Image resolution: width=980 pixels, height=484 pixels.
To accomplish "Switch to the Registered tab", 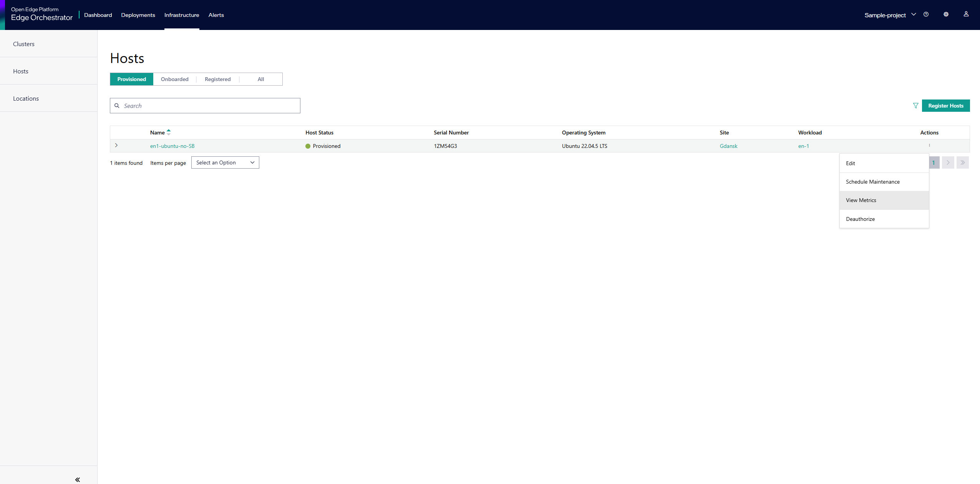I will 217,79.
